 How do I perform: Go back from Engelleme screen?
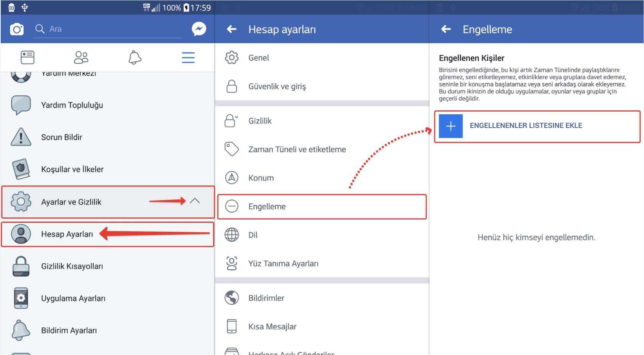click(x=446, y=29)
